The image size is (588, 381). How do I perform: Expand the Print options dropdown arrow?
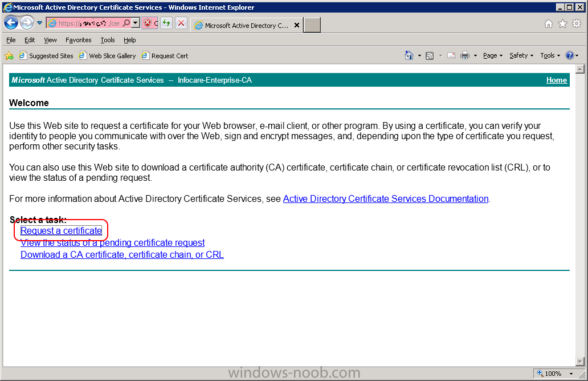click(475, 55)
